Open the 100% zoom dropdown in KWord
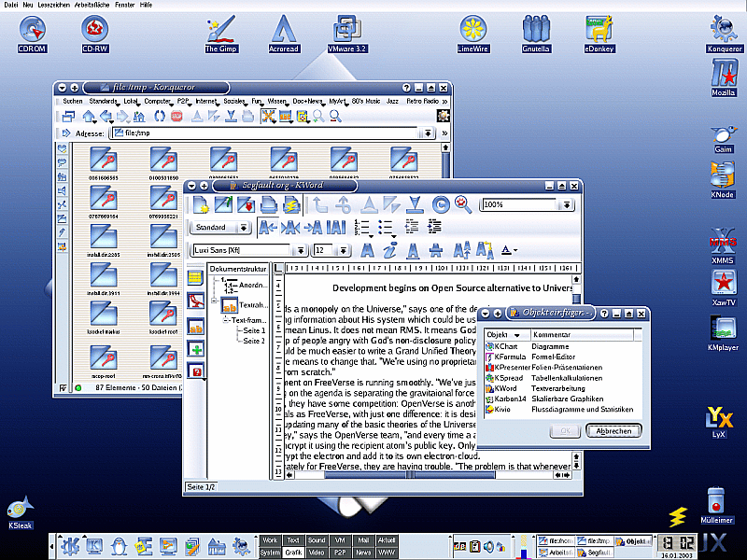The width and height of the screenshot is (747, 560). 567,204
